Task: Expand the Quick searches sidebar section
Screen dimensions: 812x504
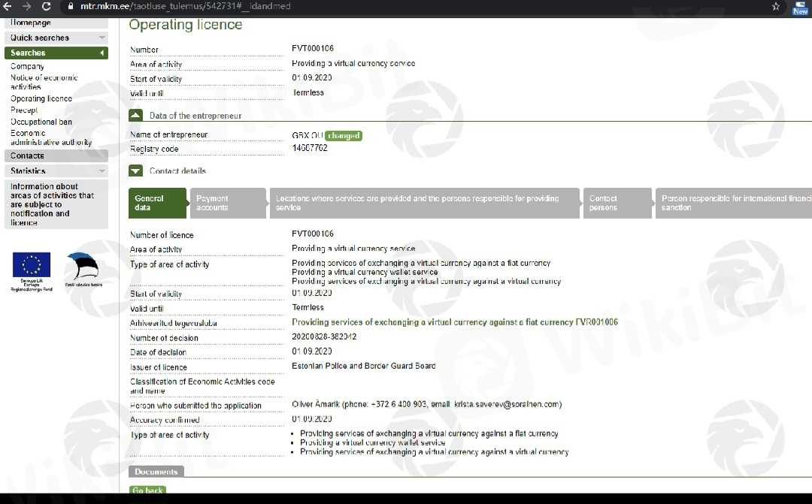Action: click(x=56, y=38)
